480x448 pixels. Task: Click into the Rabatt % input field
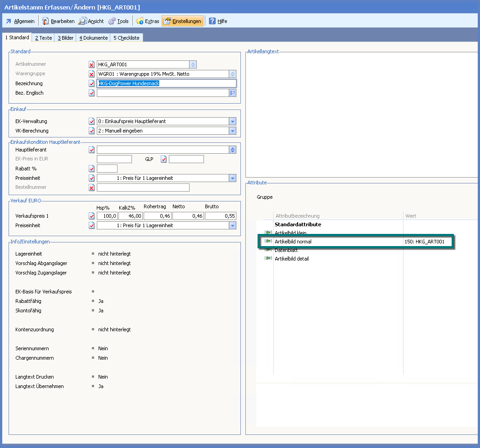107,169
